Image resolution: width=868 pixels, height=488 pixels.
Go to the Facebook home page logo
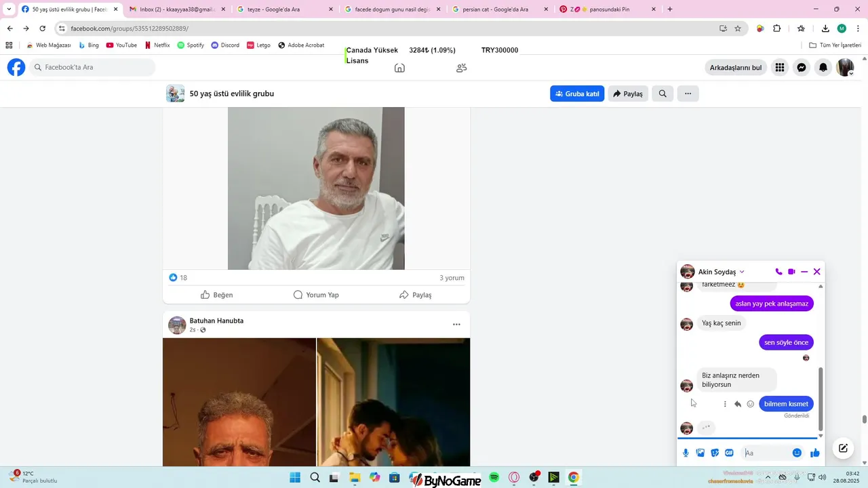[16, 68]
